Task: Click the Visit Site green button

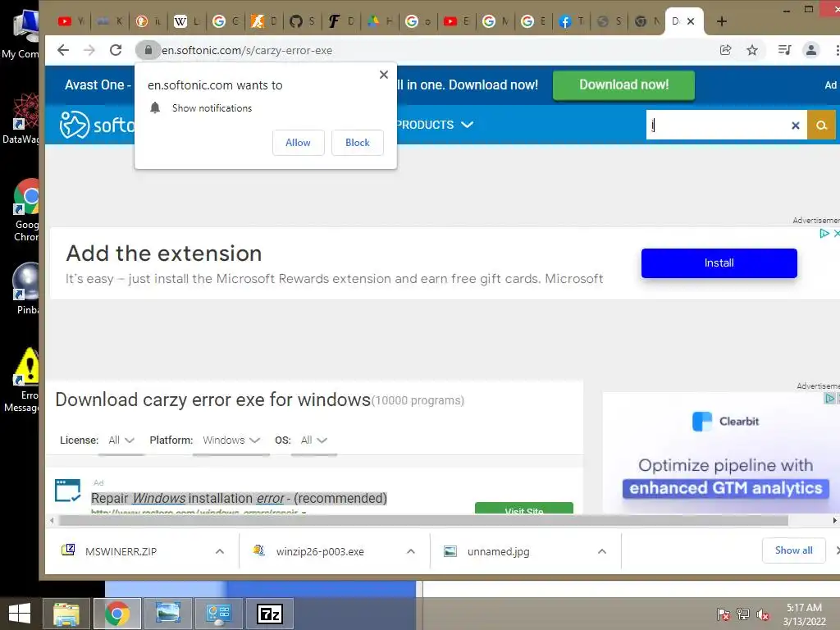Action: [x=524, y=509]
